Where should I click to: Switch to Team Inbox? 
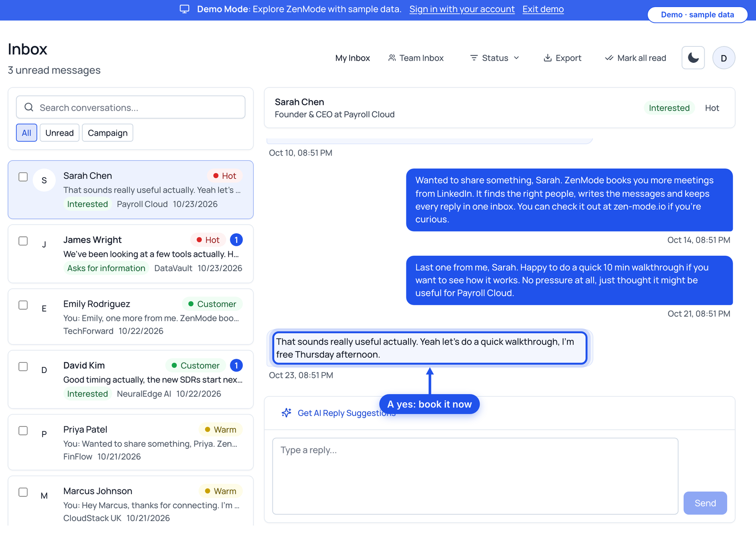point(416,58)
